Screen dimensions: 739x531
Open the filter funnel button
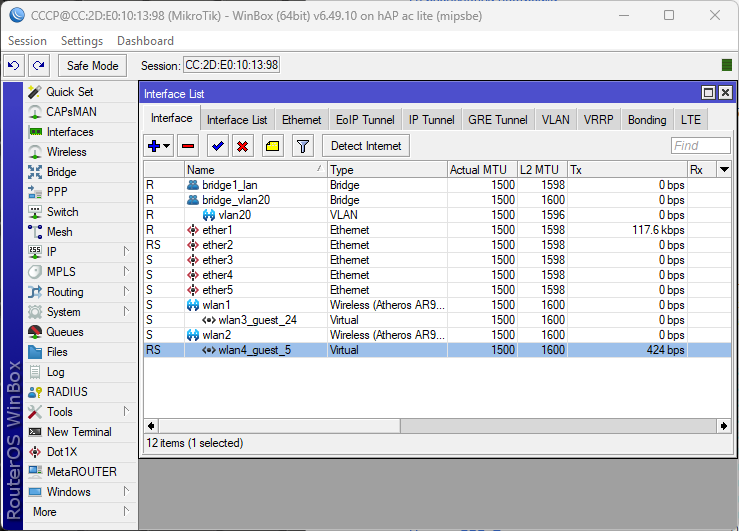pyautogui.click(x=303, y=146)
